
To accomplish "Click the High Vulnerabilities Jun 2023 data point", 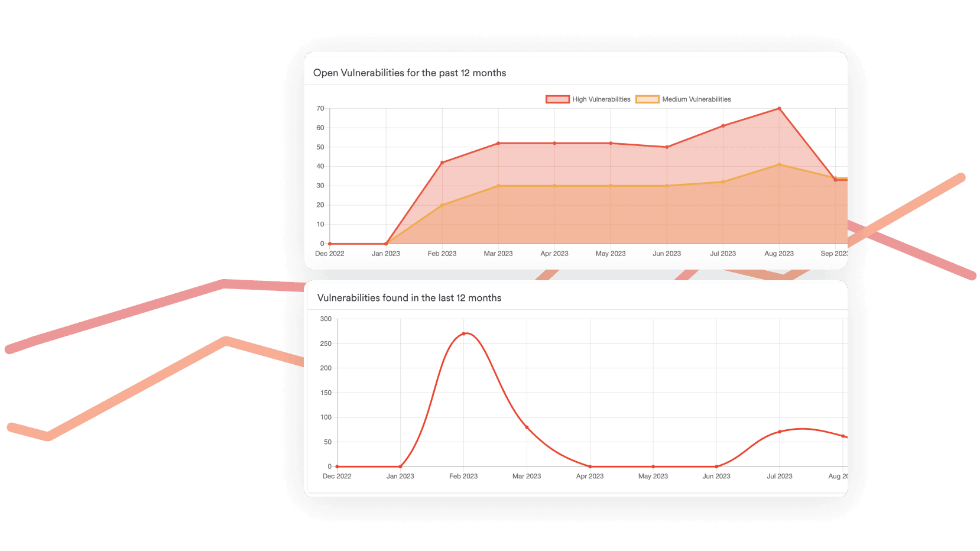I will [667, 147].
